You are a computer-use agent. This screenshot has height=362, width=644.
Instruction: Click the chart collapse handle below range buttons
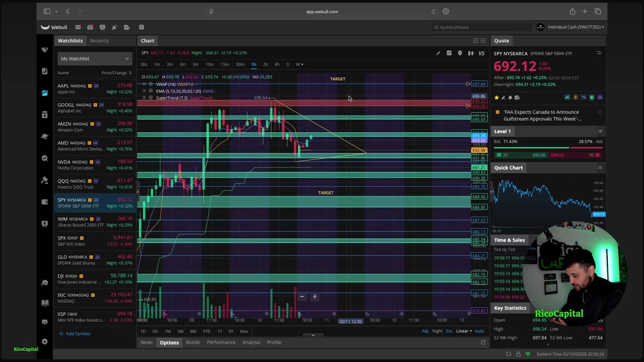point(313,336)
